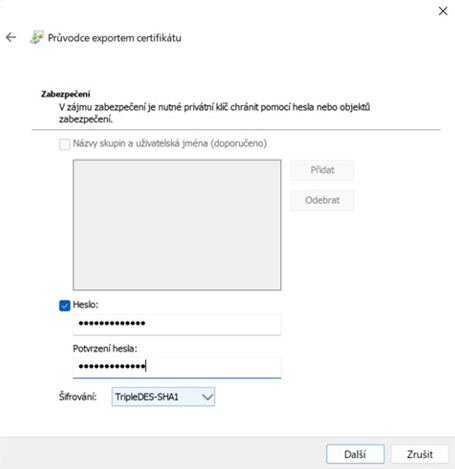The image size is (455, 469).
Task: Enable Názvy skupin a uživatelská jména checkbox
Action: 64,144
